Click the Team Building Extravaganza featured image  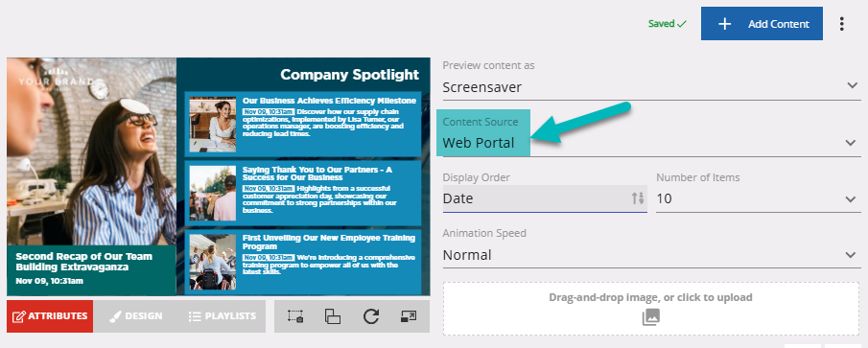(91, 151)
